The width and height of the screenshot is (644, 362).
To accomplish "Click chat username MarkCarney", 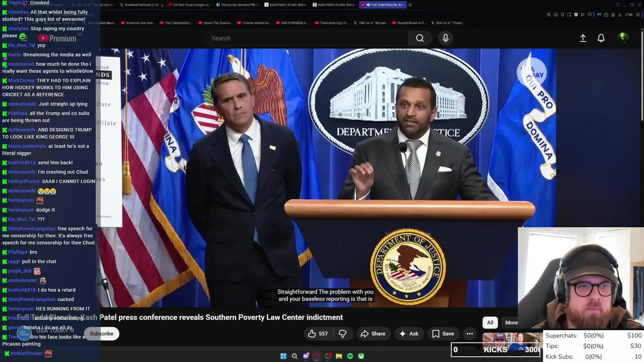I will click(x=21, y=80).
